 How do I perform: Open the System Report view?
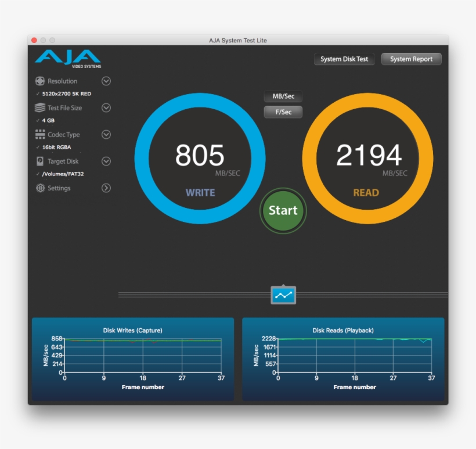click(411, 59)
